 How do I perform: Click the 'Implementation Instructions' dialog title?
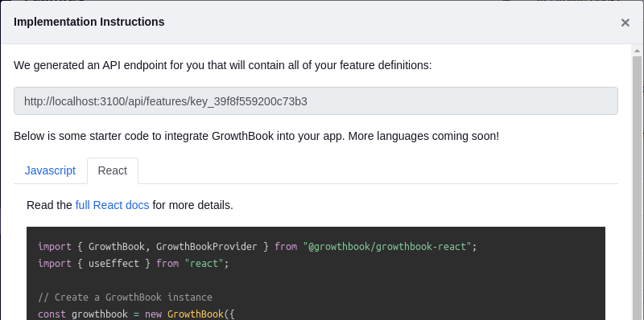coord(89,22)
